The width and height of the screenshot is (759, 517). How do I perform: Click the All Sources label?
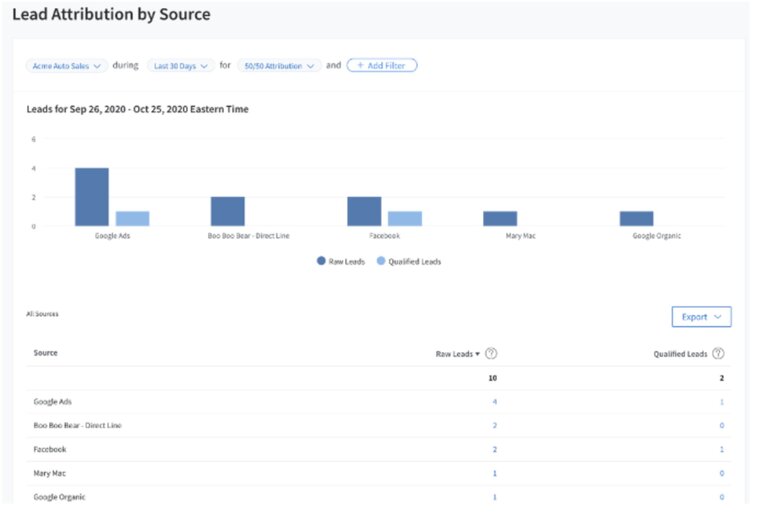(x=42, y=314)
